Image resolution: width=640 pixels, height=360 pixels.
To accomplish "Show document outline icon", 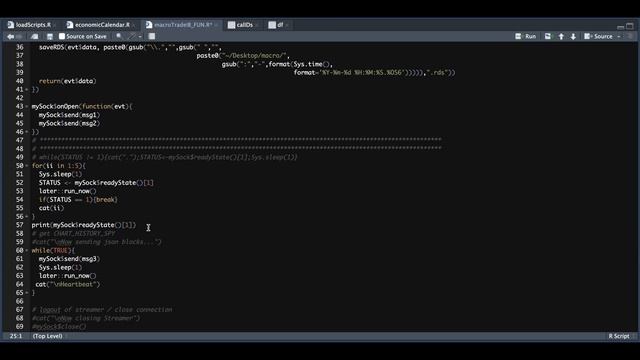I will pyautogui.click(x=630, y=37).
